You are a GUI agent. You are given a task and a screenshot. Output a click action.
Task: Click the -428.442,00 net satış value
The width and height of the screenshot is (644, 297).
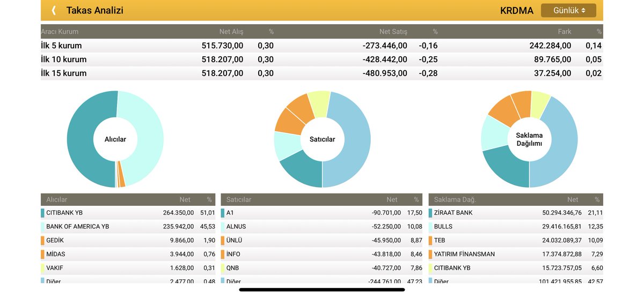pos(385,60)
